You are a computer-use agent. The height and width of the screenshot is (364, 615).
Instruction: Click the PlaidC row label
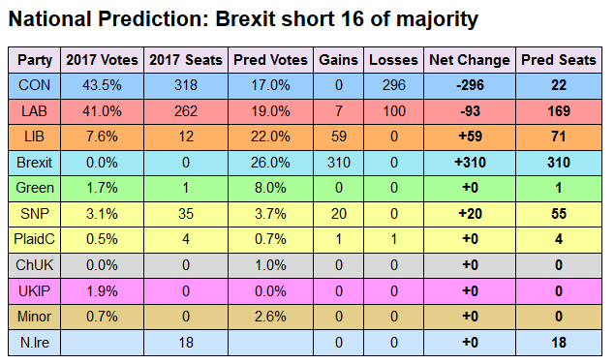(35, 239)
